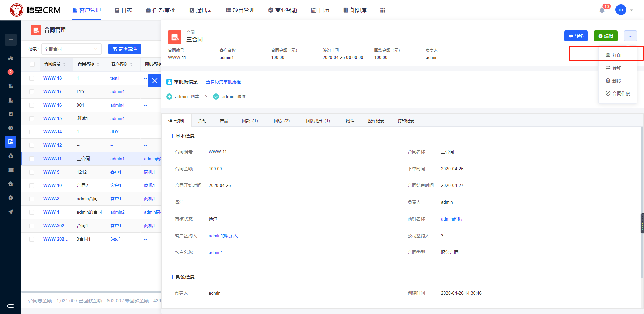Image resolution: width=644 pixels, height=314 pixels.
Task: Check the box for row WWW-17
Action: pos(32,92)
